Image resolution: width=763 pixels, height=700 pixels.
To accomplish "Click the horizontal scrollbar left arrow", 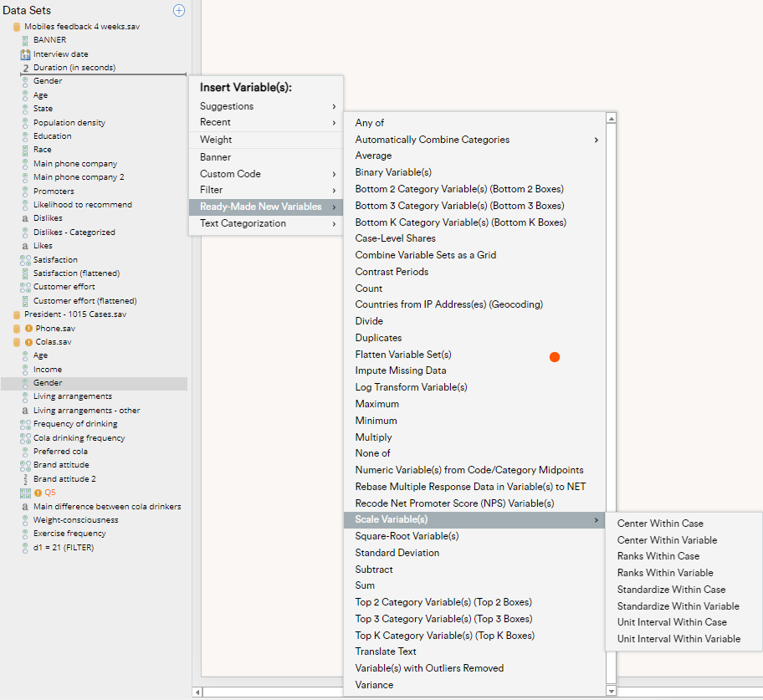I will [197, 692].
